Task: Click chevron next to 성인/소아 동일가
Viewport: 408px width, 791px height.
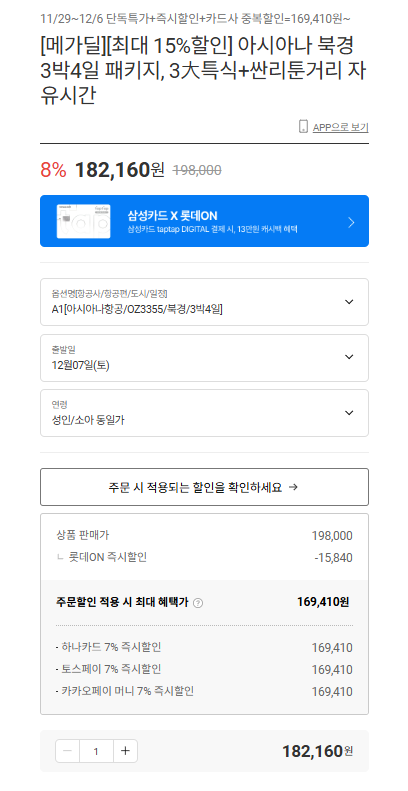Action: coord(349,413)
